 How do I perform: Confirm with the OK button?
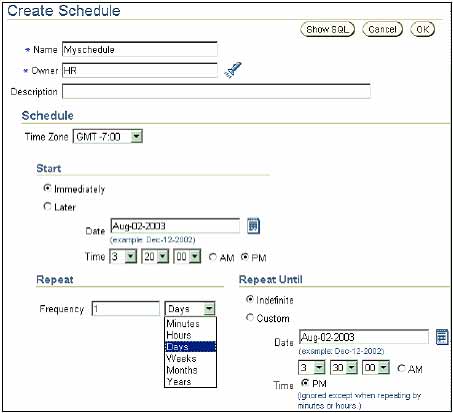click(423, 29)
